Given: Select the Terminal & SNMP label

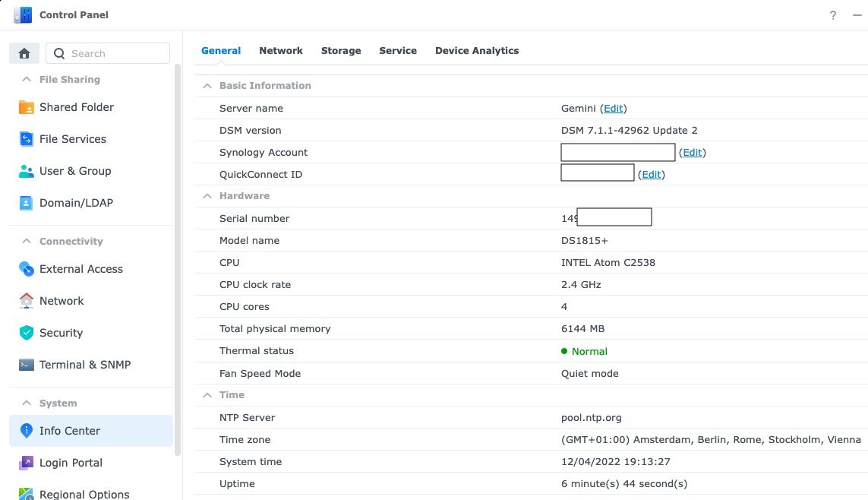Looking at the screenshot, I should (x=85, y=364).
